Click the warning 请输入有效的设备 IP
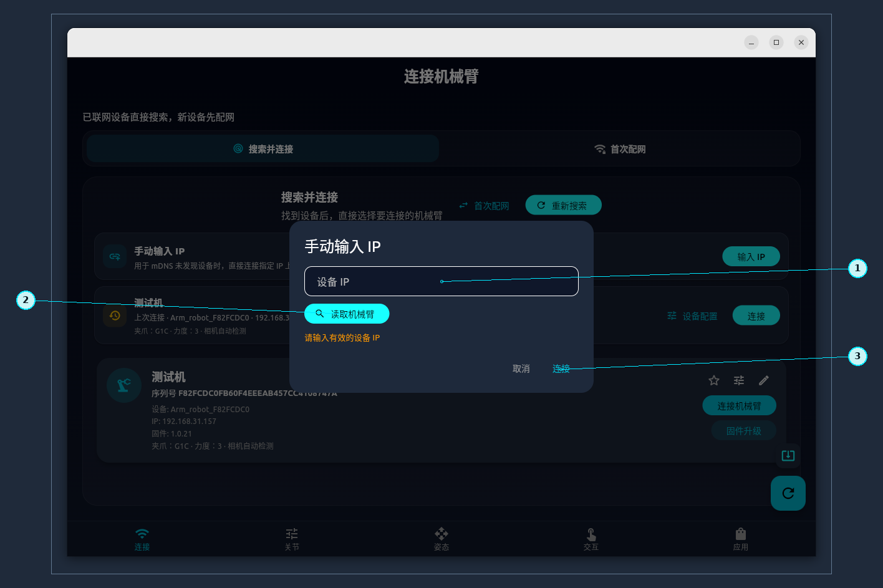 point(342,338)
